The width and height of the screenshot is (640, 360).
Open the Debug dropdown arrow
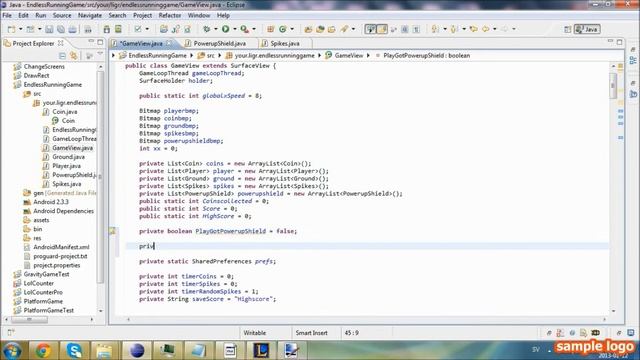216,29
